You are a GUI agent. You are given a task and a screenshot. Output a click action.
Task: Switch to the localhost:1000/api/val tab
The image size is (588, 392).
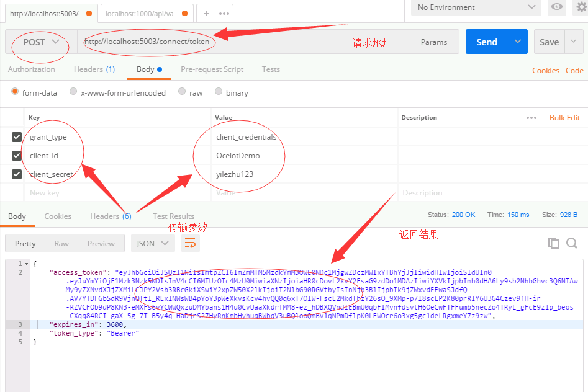(x=147, y=14)
